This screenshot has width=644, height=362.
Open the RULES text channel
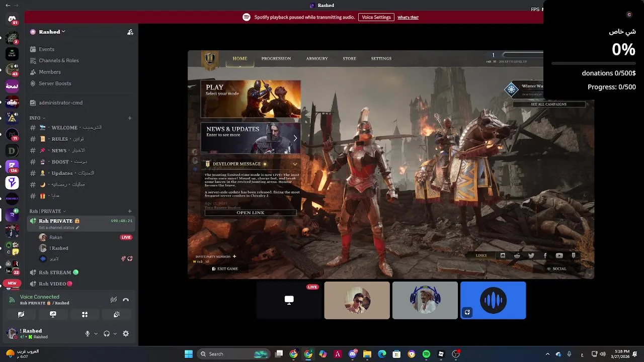point(82,139)
